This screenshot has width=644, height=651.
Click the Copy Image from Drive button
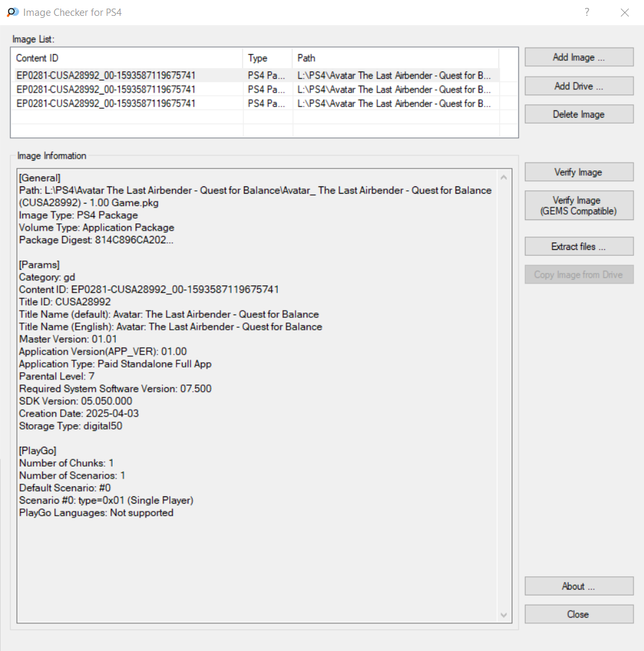tap(579, 274)
